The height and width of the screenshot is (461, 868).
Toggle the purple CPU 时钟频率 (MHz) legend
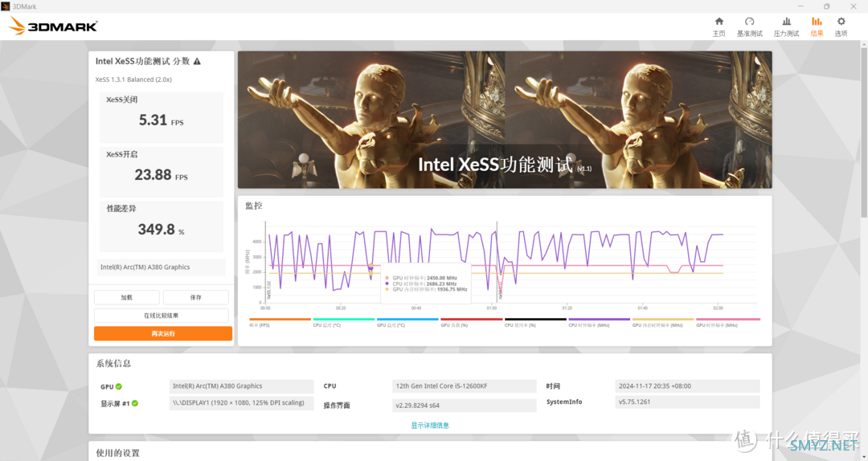click(x=599, y=322)
